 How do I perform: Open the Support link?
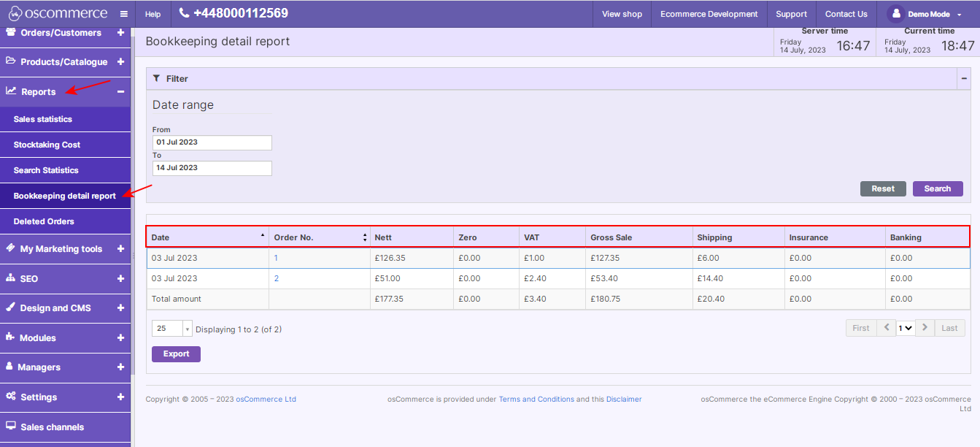point(792,14)
